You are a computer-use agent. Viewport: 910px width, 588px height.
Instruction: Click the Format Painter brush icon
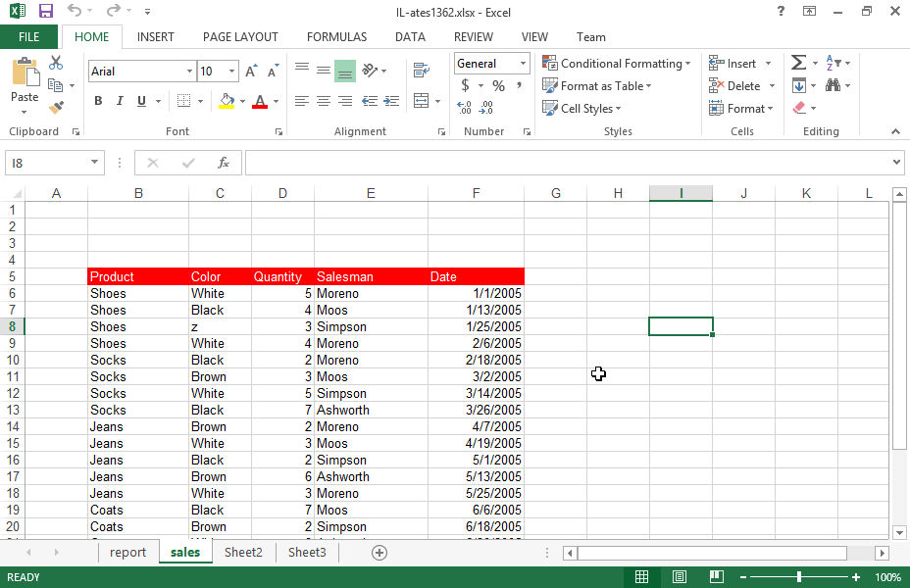pos(56,108)
